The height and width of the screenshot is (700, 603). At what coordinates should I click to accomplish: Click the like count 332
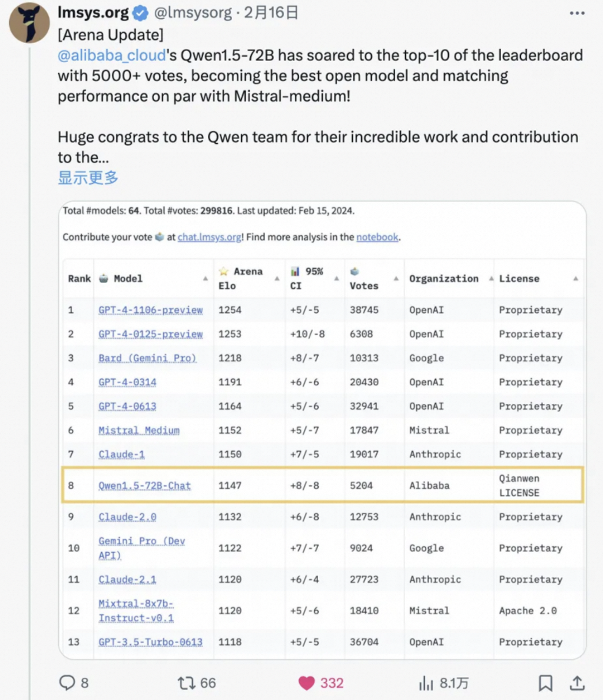point(332,683)
